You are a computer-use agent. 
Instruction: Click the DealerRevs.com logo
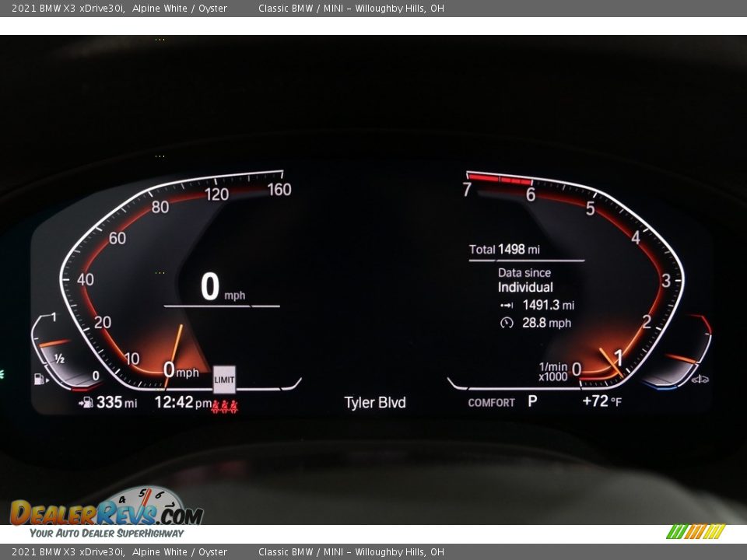(x=107, y=507)
